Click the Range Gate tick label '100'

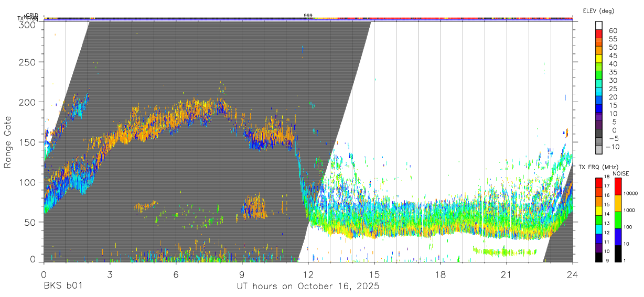click(x=27, y=182)
